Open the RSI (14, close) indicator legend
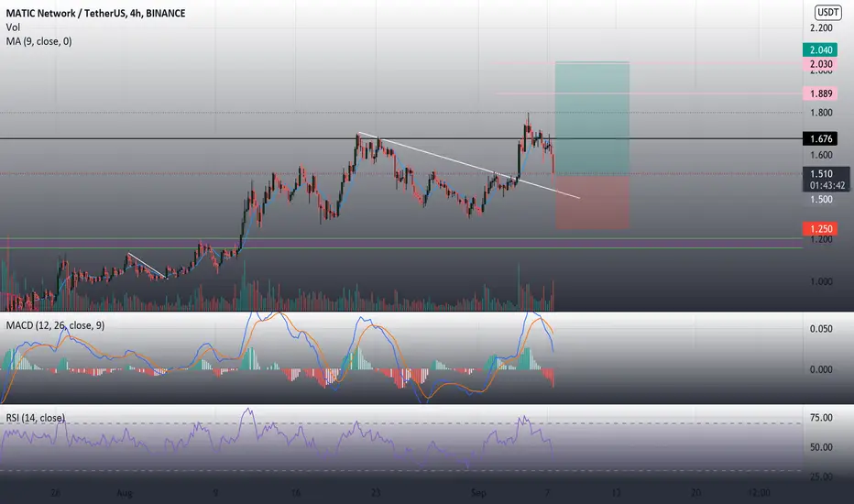Viewport: 854px width, 504px height. [x=36, y=418]
